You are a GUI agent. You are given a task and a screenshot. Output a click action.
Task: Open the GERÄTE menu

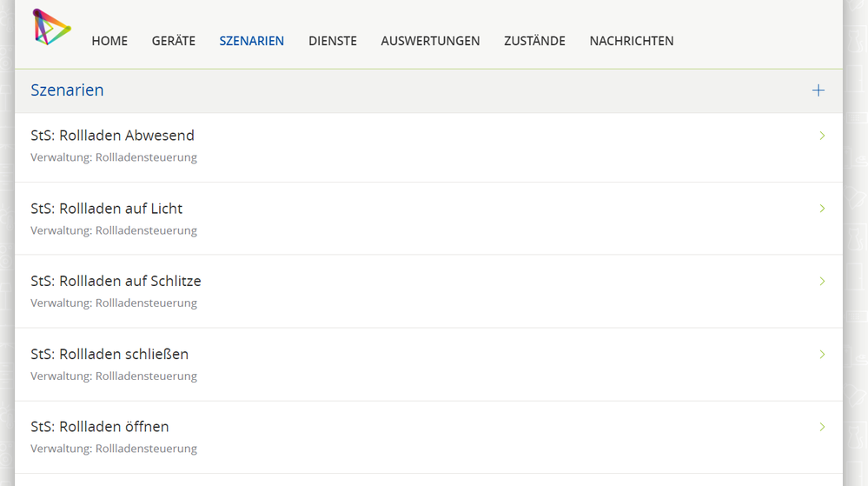(x=174, y=41)
